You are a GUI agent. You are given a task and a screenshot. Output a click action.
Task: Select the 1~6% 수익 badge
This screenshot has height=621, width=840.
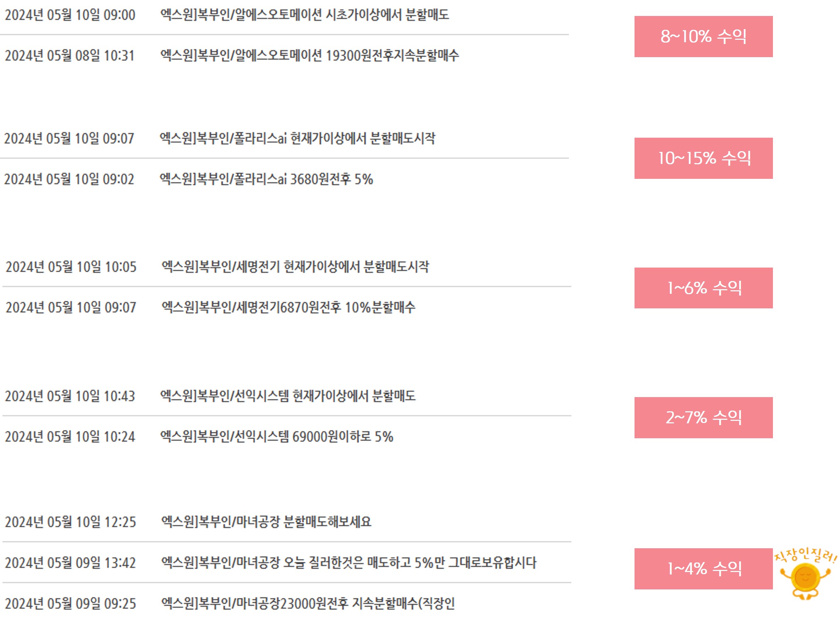[704, 288]
